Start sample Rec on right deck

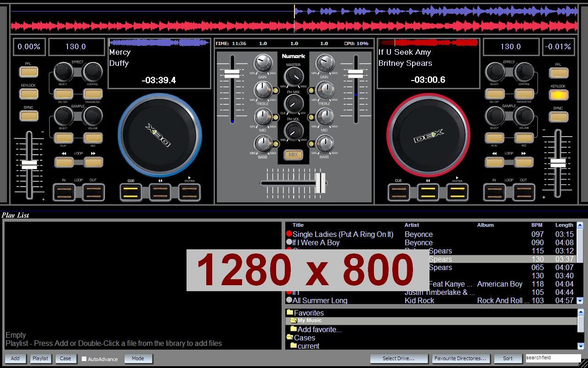click(524, 138)
